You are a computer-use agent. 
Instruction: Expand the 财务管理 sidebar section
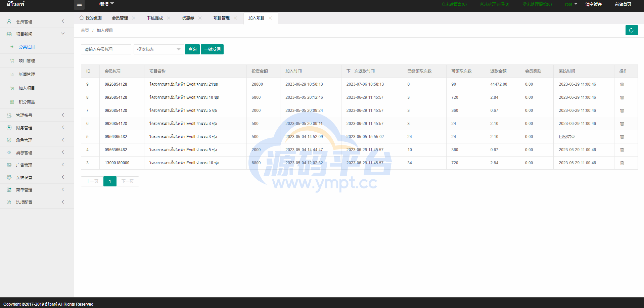tap(63, 128)
